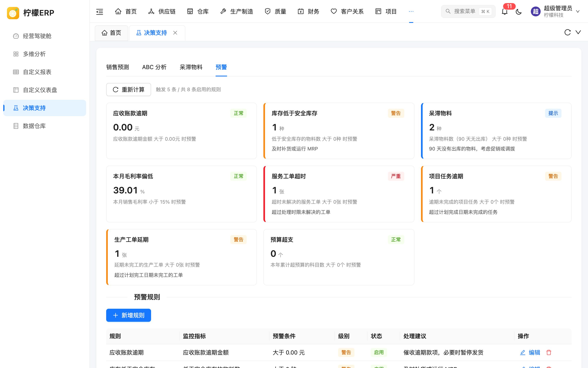Open the 客户关系 menu
588x368 pixels.
pyautogui.click(x=347, y=11)
